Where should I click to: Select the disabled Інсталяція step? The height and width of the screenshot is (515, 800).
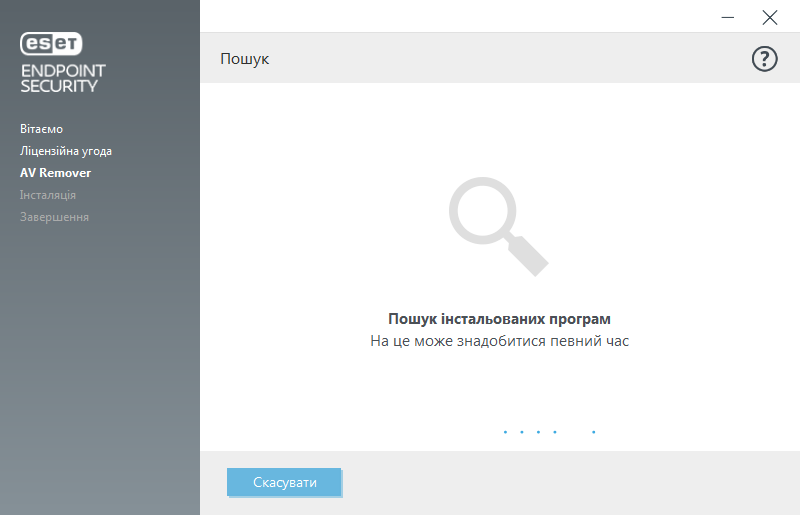(x=47, y=195)
